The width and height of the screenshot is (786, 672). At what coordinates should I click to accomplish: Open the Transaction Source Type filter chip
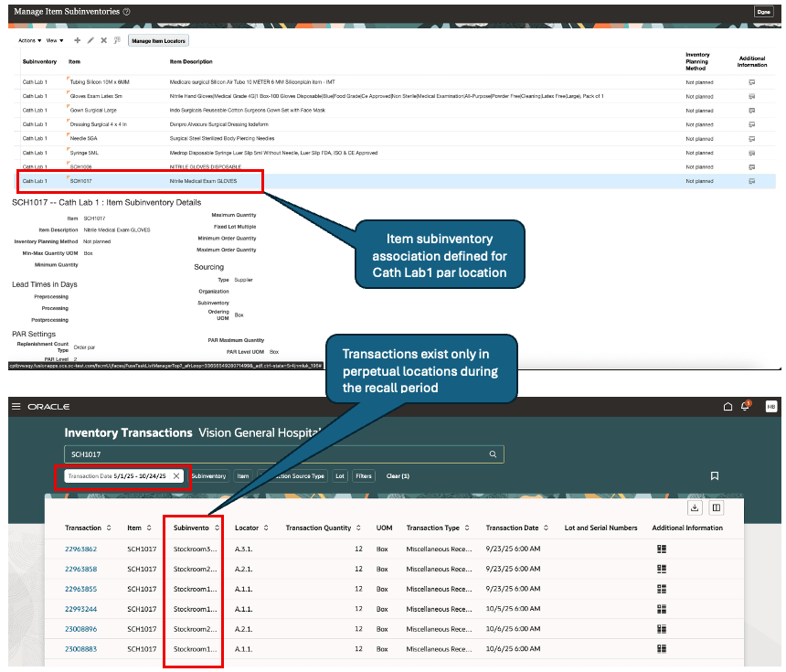click(292, 476)
